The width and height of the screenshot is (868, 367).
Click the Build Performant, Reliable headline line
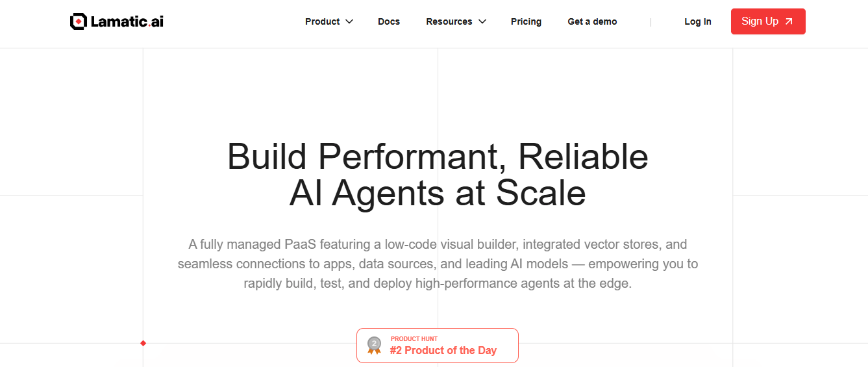(x=438, y=157)
